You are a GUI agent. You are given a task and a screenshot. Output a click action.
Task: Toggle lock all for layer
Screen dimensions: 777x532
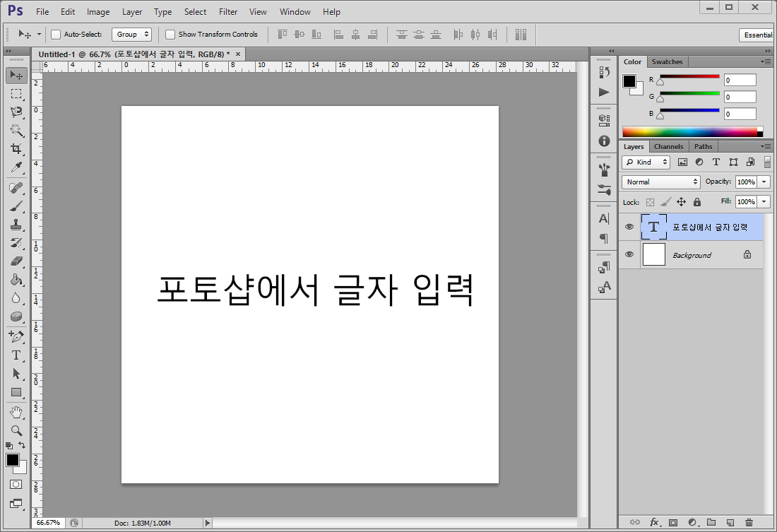tap(697, 202)
